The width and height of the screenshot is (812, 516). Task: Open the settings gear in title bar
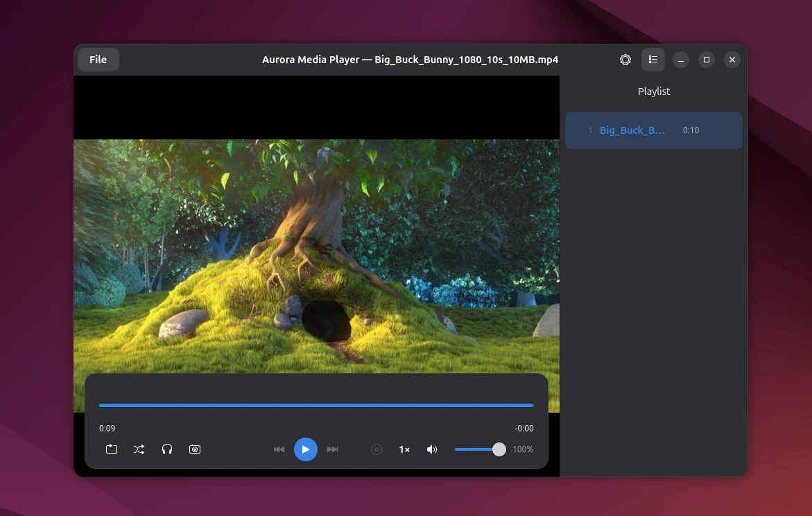click(625, 60)
